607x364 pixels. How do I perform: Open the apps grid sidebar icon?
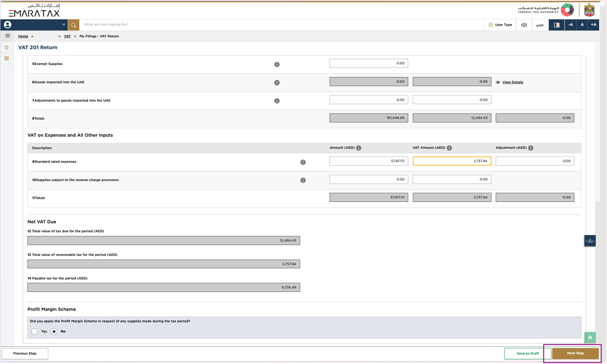[7, 58]
